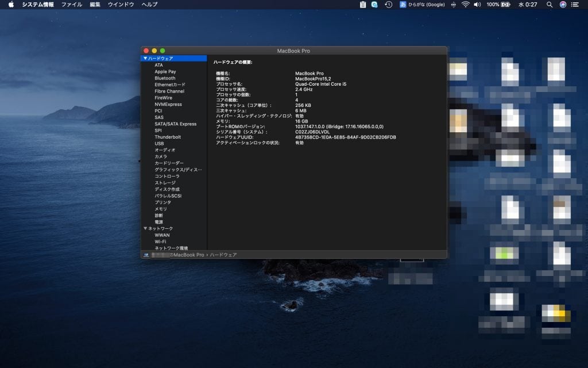Viewport: 588px width, 368px height.
Task: Select SATA/SATA Express in the sidebar
Action: [176, 124]
